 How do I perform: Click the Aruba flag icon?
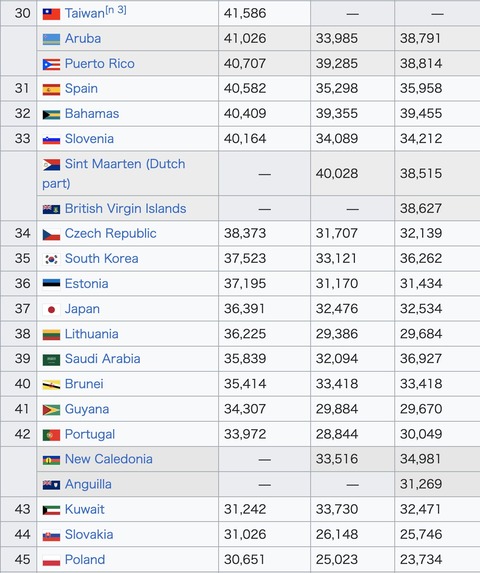[51, 39]
